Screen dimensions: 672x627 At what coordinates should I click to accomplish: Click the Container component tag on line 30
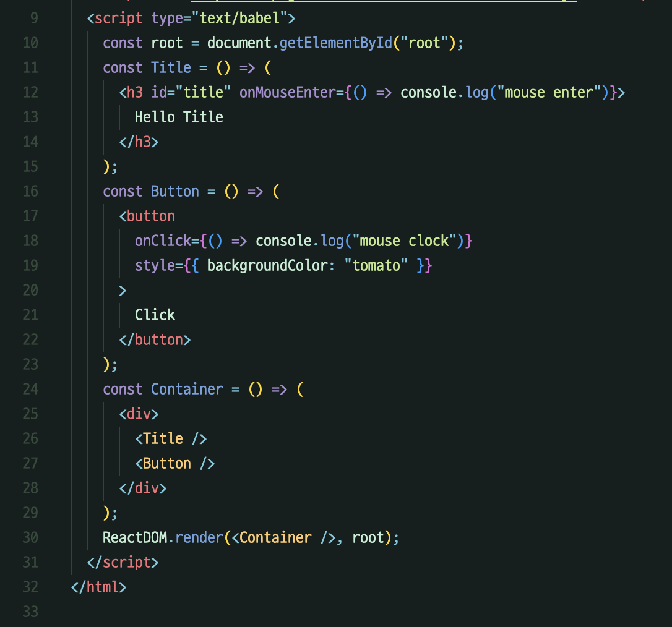tap(284, 538)
